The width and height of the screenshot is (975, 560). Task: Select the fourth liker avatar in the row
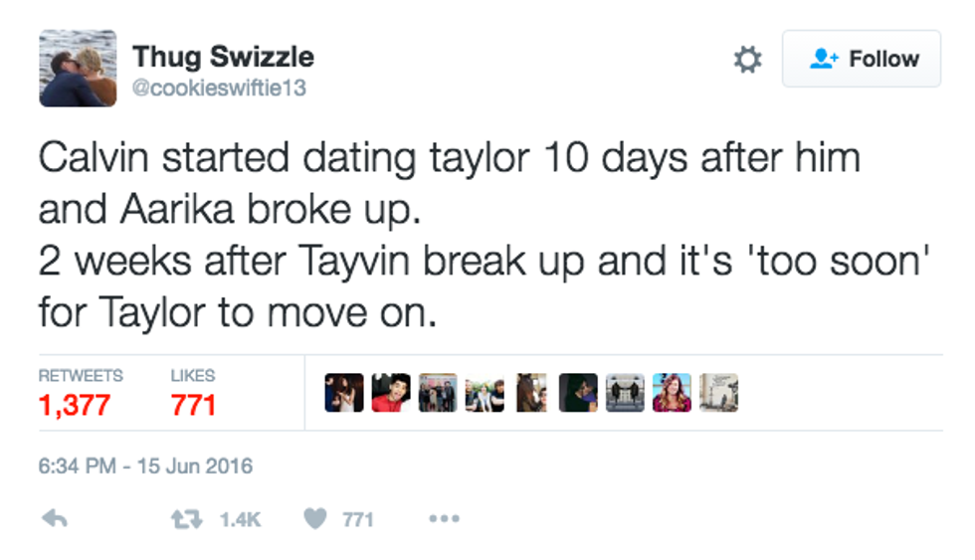coord(485,393)
